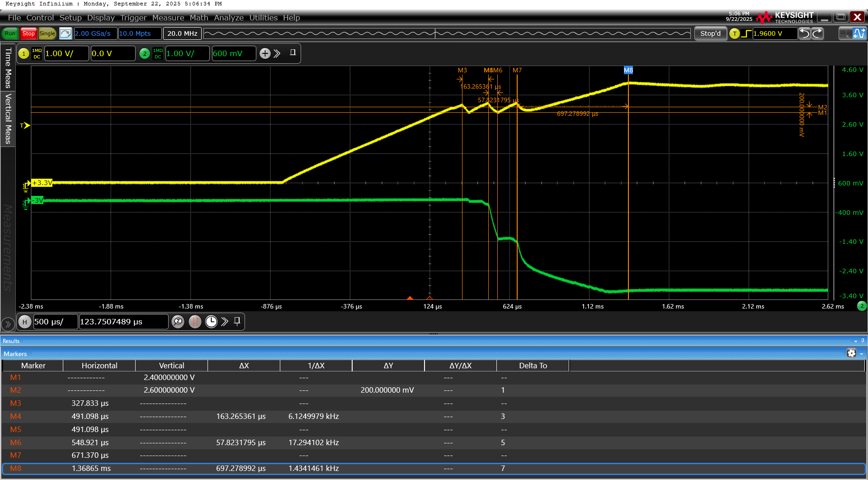This screenshot has height=480, width=868.
Task: Start acquisition with the Run button
Action: [10, 33]
